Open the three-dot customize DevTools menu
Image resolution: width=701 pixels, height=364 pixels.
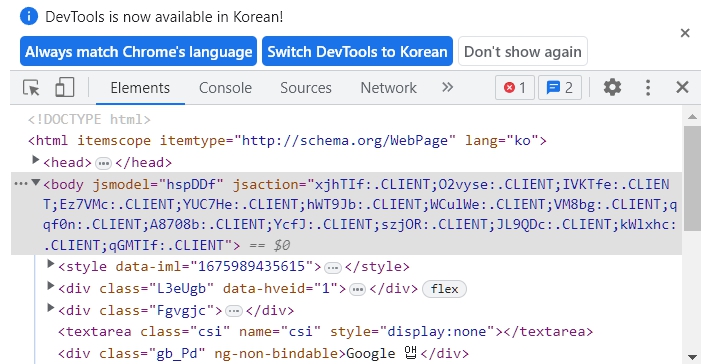coord(647,88)
